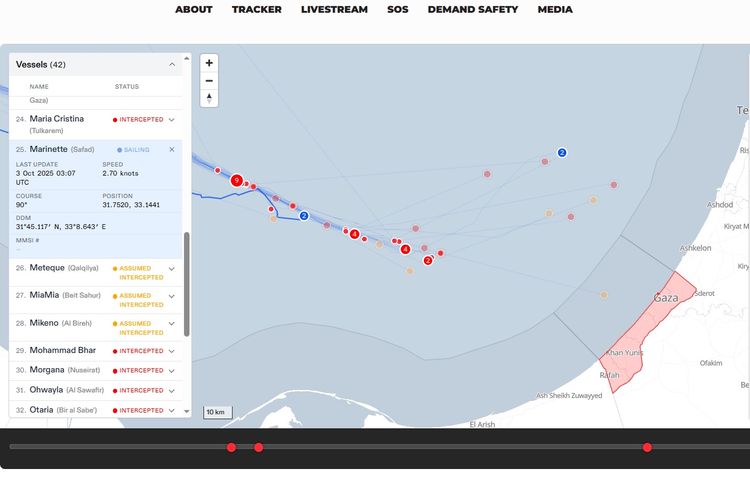The height and width of the screenshot is (500, 750).
Task: Click the vessel list scrollbar thumb
Action: 187,285
